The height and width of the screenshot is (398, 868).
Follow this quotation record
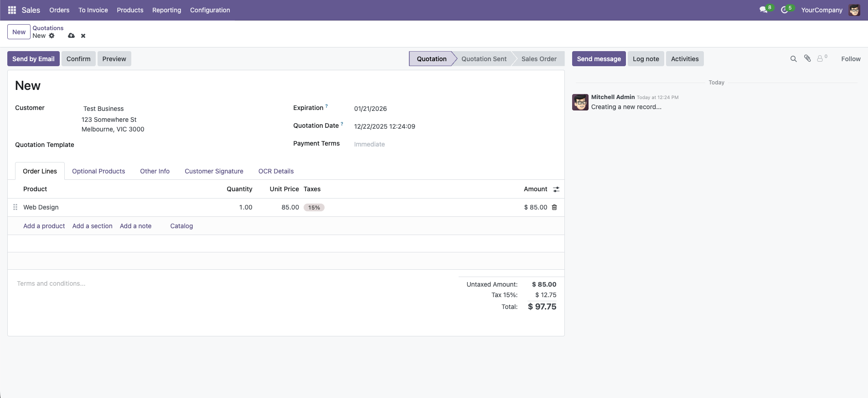point(851,59)
